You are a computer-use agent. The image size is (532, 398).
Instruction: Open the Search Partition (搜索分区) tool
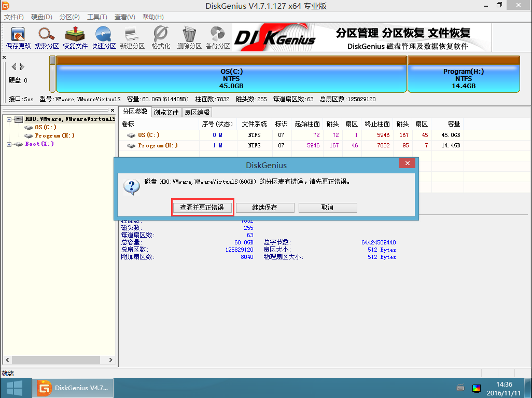click(x=47, y=38)
